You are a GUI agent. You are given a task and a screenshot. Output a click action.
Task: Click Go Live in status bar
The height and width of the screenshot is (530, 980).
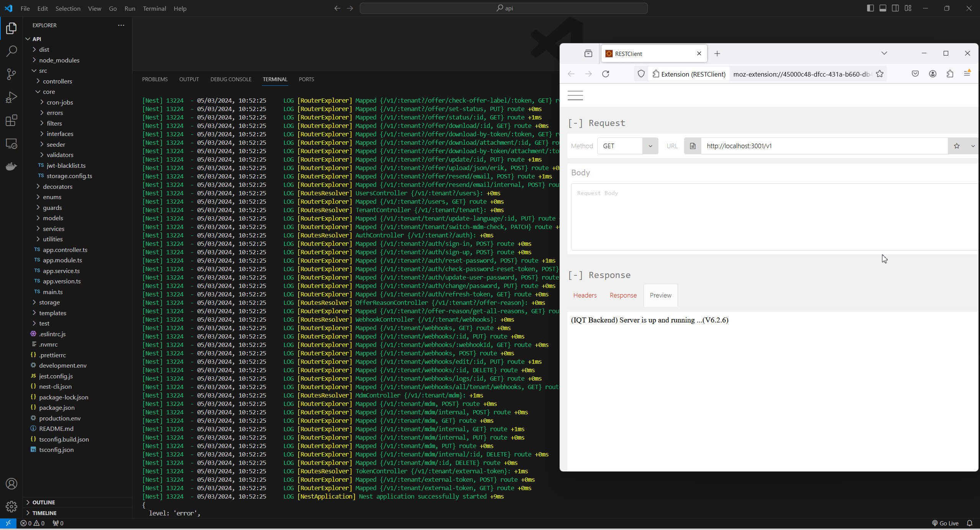click(945, 523)
